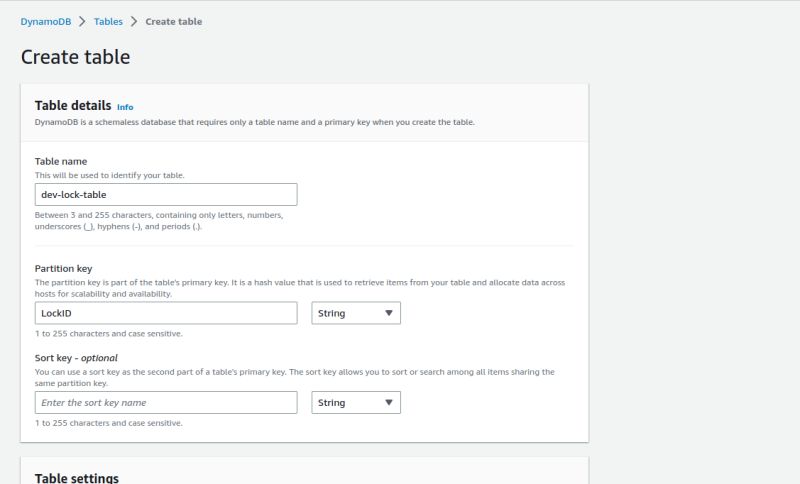Image resolution: width=800 pixels, height=484 pixels.
Task: Click the Sort key - optional label
Action: 76,358
